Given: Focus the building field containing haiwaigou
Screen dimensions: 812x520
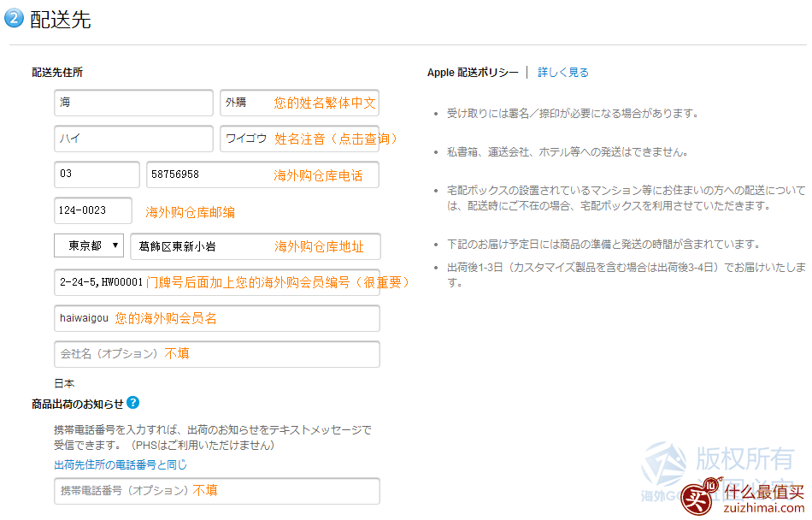Looking at the screenshot, I should [x=217, y=318].
